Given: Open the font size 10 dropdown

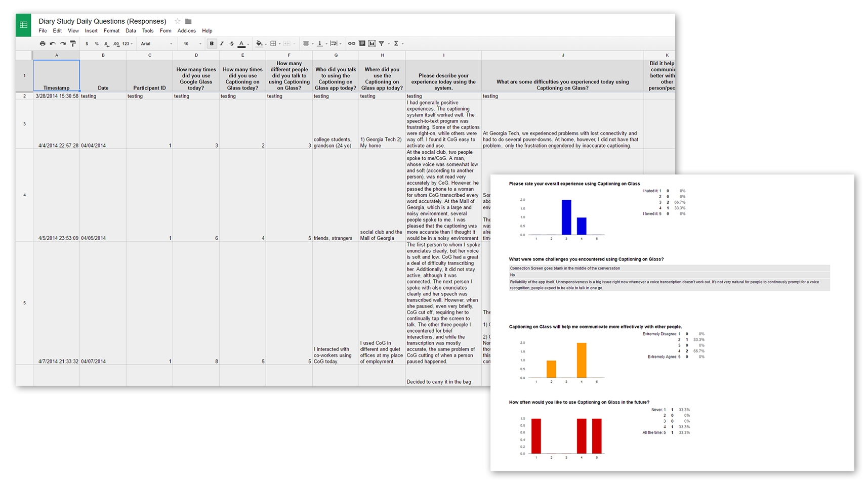Looking at the screenshot, I should pos(192,43).
